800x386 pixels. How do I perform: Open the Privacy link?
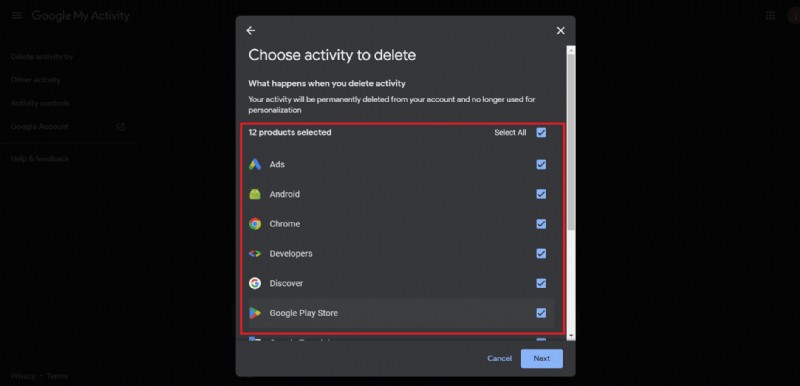(x=23, y=376)
